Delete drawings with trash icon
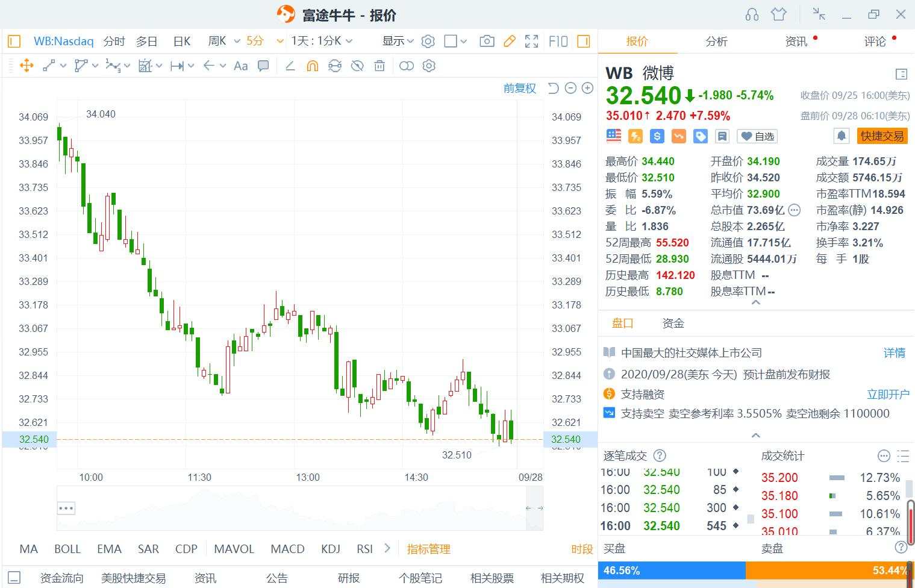The width and height of the screenshot is (915, 588). pos(379,66)
